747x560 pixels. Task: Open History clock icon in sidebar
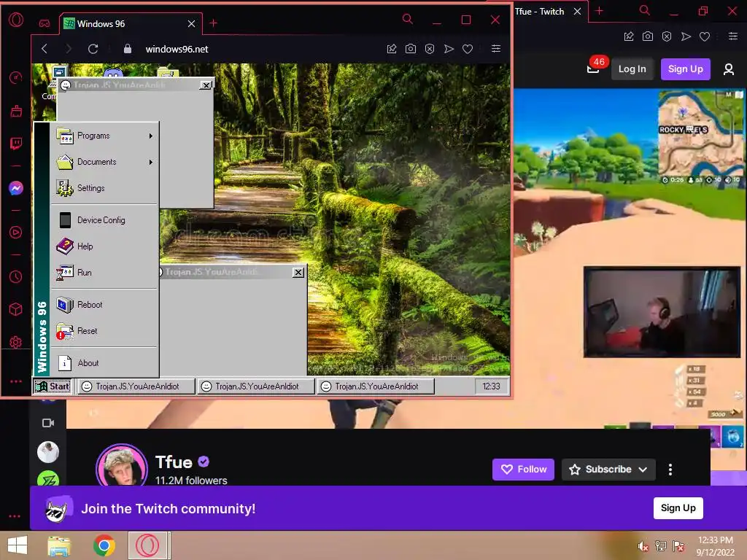coord(16,276)
